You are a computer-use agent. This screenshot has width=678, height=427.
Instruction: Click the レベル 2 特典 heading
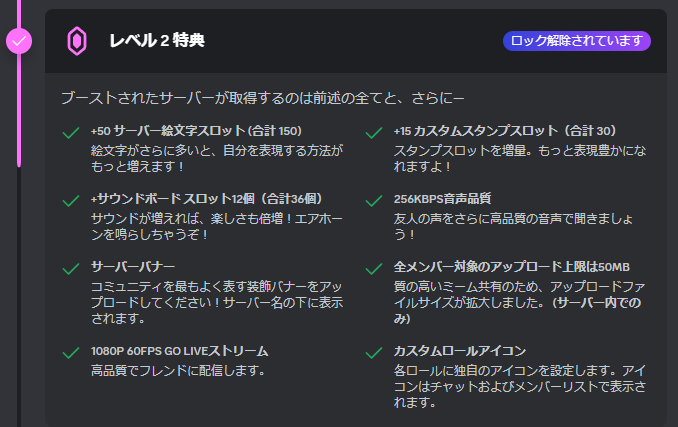coord(157,41)
